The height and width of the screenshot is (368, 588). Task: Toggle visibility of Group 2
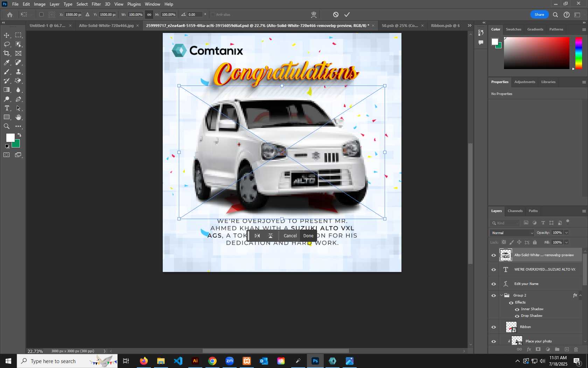(493, 295)
